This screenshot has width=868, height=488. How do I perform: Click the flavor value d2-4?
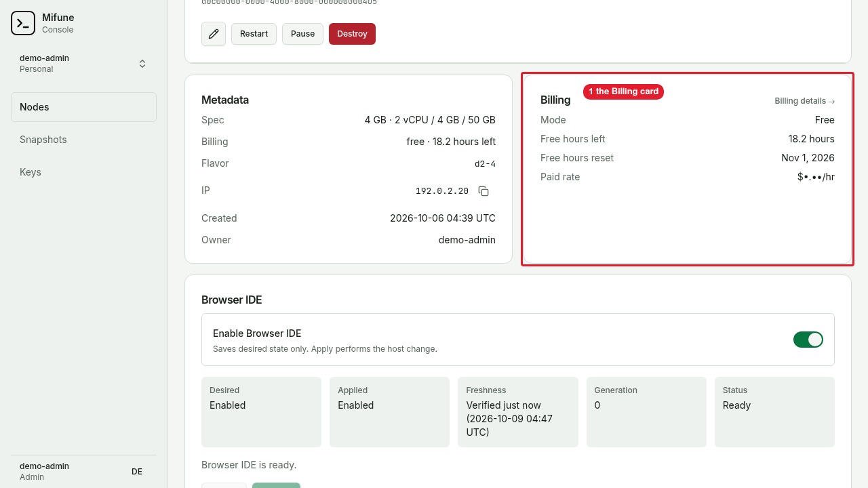pyautogui.click(x=485, y=164)
